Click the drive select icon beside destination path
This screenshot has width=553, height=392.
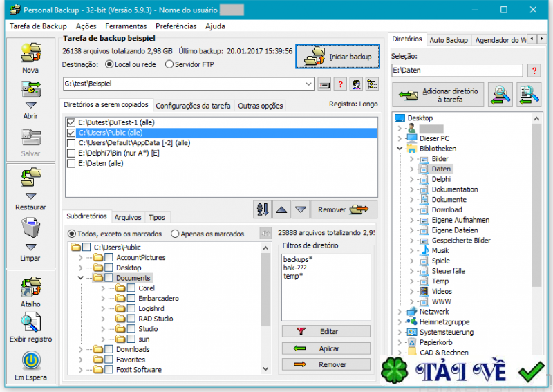pyautogui.click(x=324, y=84)
